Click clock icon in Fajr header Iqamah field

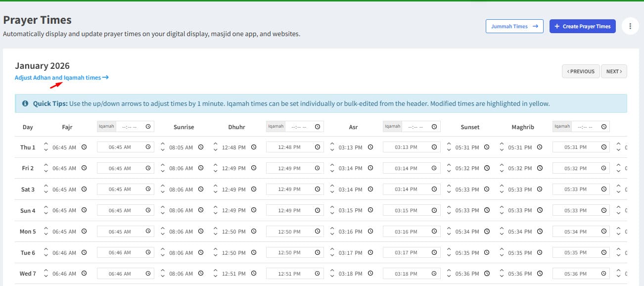148,127
